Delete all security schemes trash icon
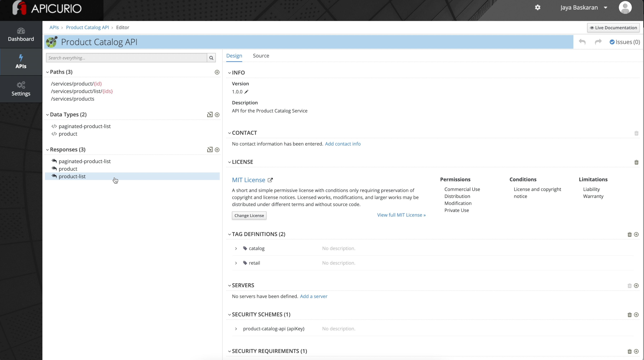The image size is (644, 360). click(x=629, y=315)
